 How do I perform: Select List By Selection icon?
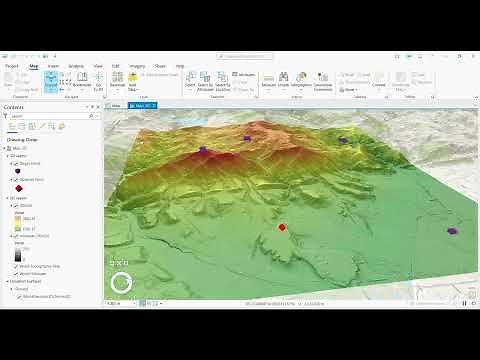coord(32,126)
